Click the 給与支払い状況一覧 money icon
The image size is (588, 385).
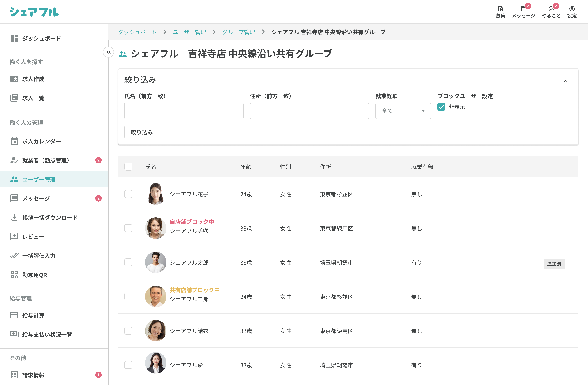point(14,334)
